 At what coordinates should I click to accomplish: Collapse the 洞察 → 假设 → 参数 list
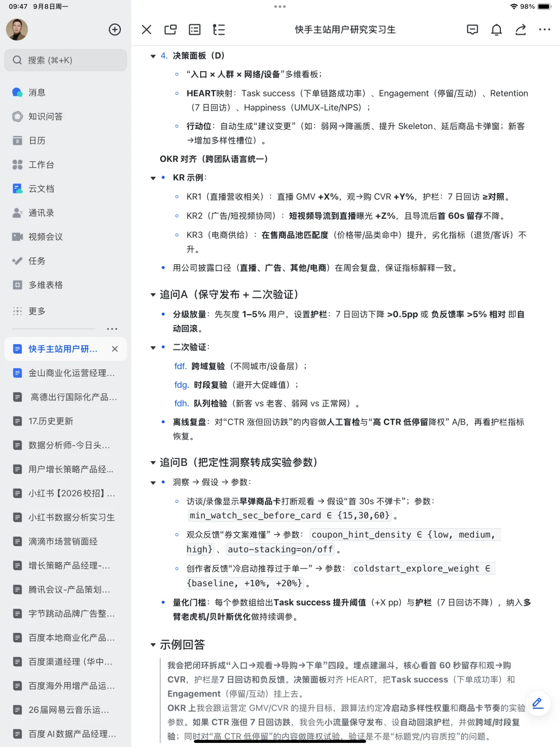tap(153, 483)
